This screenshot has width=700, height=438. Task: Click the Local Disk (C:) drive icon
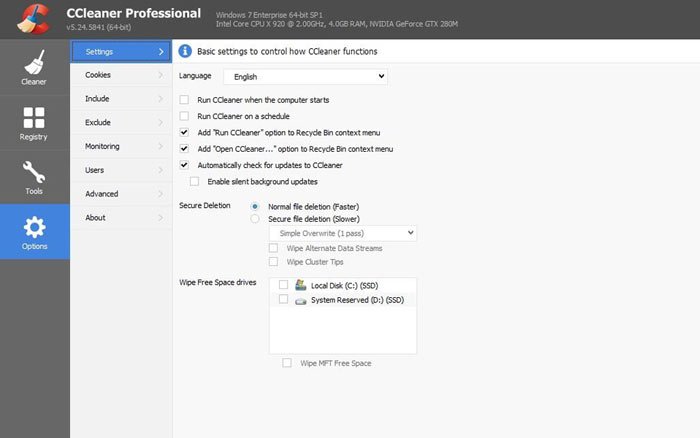click(x=301, y=285)
